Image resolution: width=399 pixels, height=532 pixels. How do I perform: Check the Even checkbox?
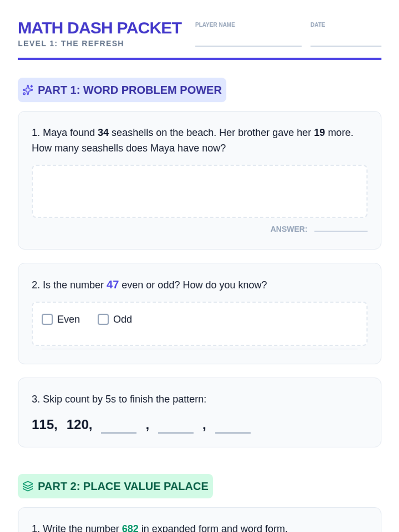click(x=47, y=319)
